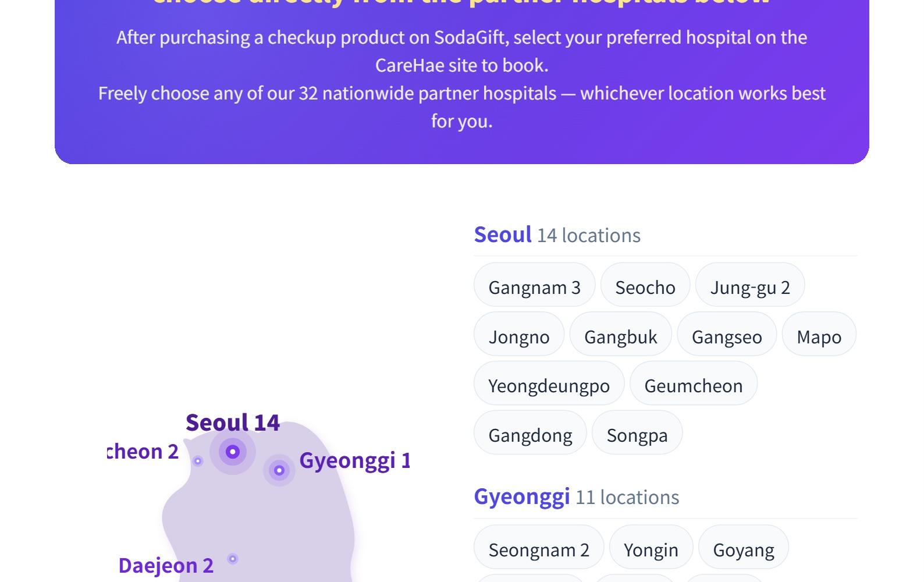Choose the Jung-gu 2 chip
The width and height of the screenshot is (924, 582).
[x=750, y=285]
